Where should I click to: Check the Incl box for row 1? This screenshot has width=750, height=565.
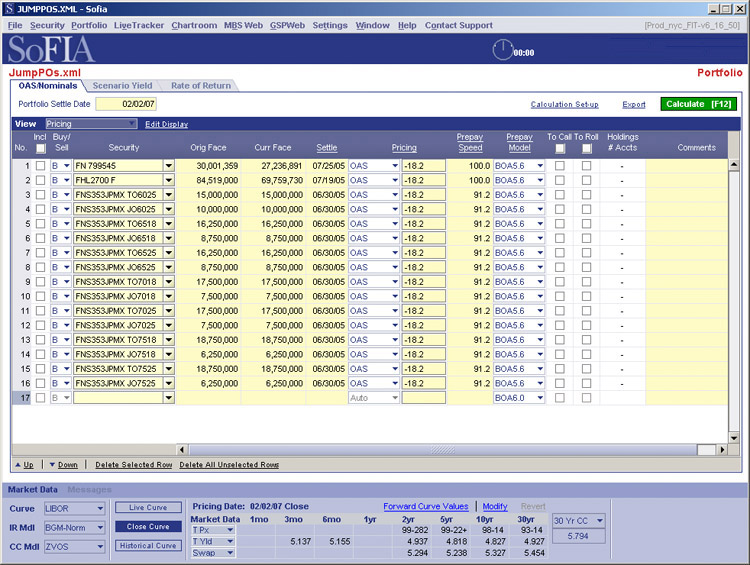pyautogui.click(x=40, y=165)
